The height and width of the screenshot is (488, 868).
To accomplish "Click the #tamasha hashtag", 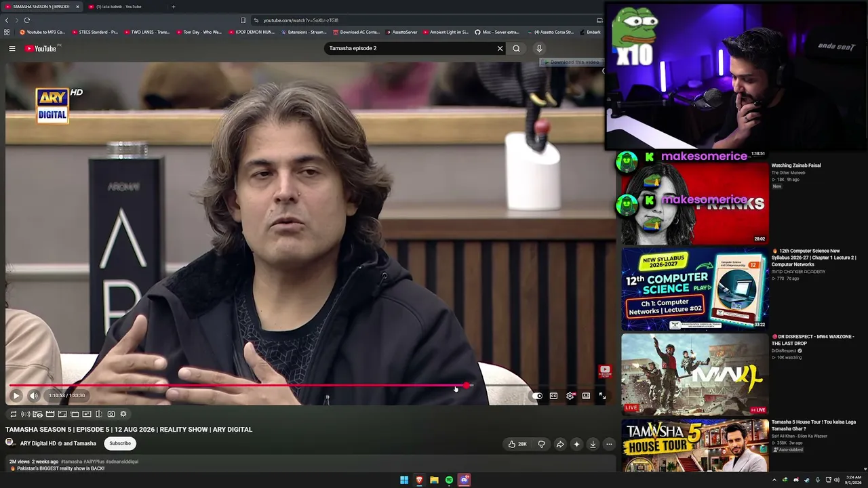I will click(71, 462).
